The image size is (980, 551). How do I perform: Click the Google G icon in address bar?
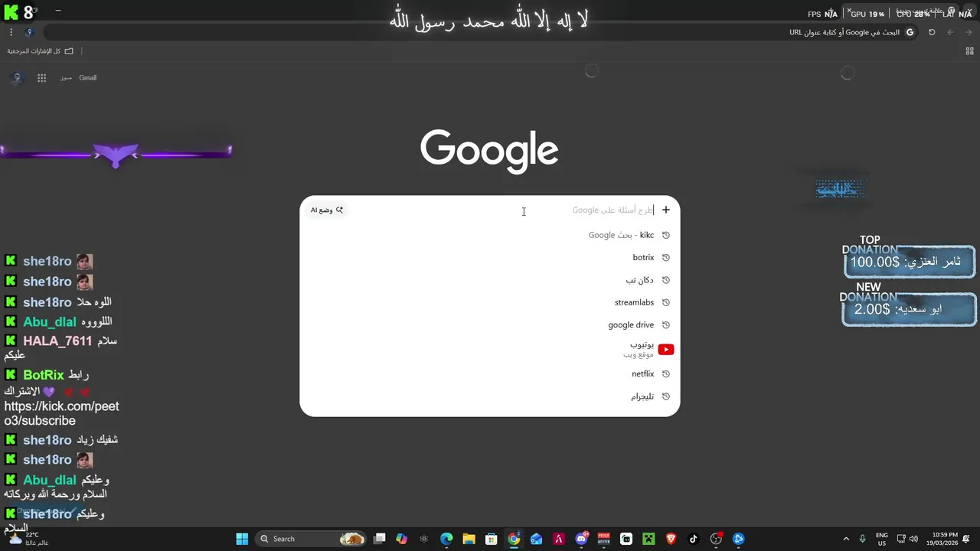click(x=910, y=32)
